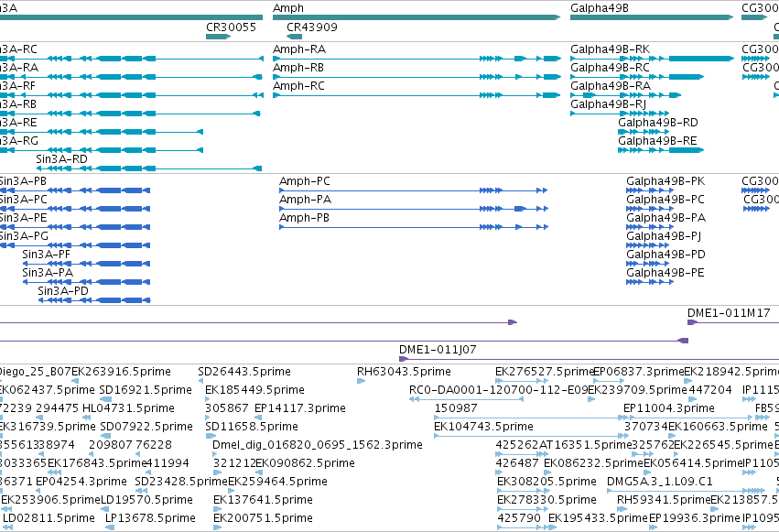Screen dimensions: 779x532
Task: Click the Sin3A-PD protein feature
Action: click(94, 300)
